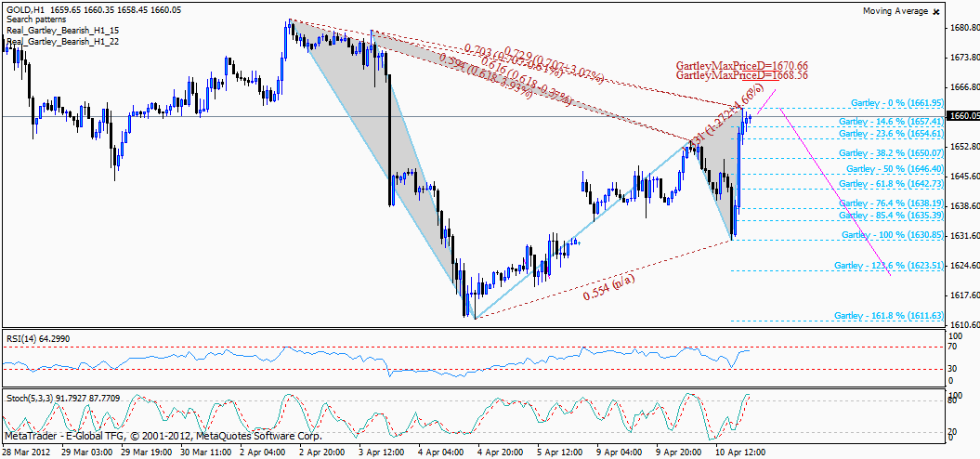The image size is (980, 459).
Task: Click the 1610.60 price scale label
Action: [964, 324]
